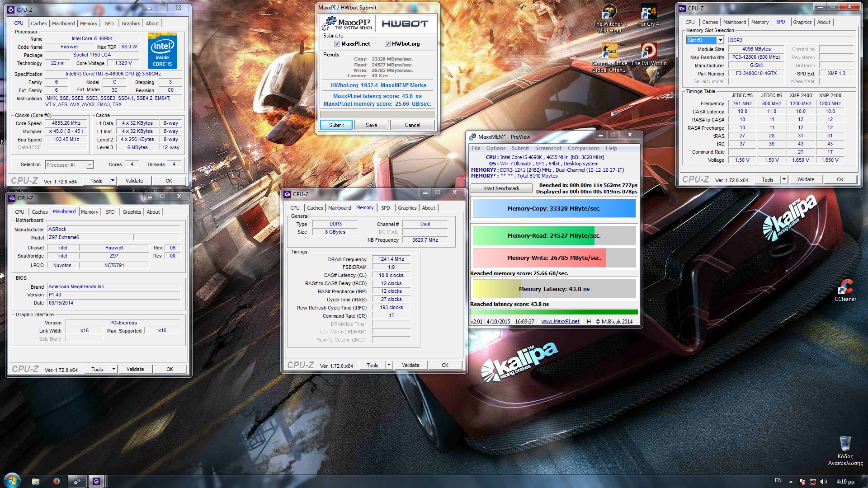The image size is (868, 488).
Task: Switch to MaxxPI taskbar item with gears
Action: pyautogui.click(x=77, y=481)
